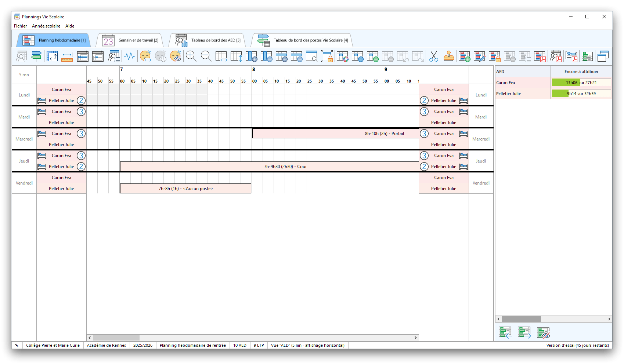Hide the side panel using crossed-eye icon
The width and height of the screenshot is (624, 364).
coord(543,332)
